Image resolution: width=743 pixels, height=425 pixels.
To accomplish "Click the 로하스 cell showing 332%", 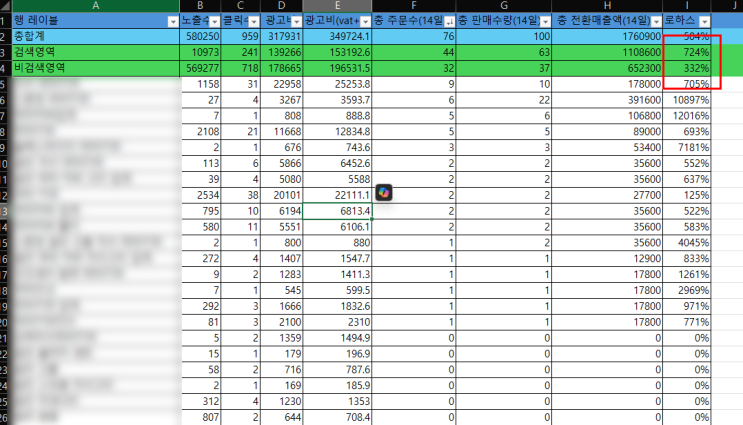I will coord(687,68).
